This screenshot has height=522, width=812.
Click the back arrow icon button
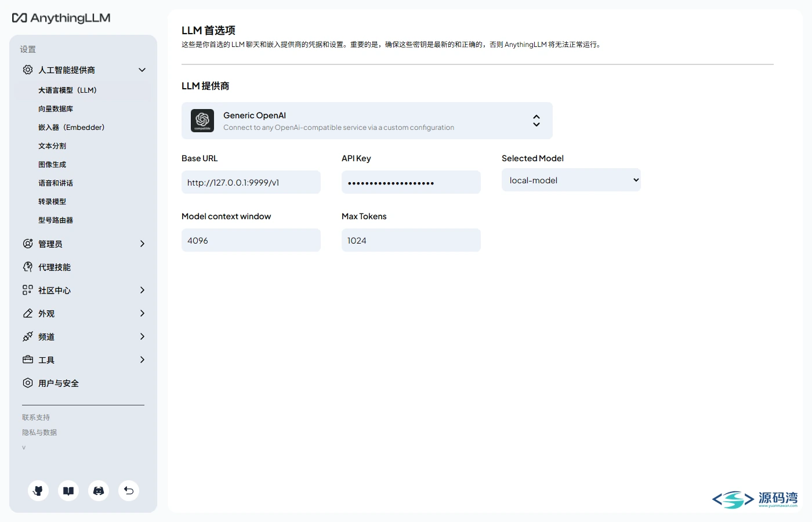pyautogui.click(x=129, y=491)
